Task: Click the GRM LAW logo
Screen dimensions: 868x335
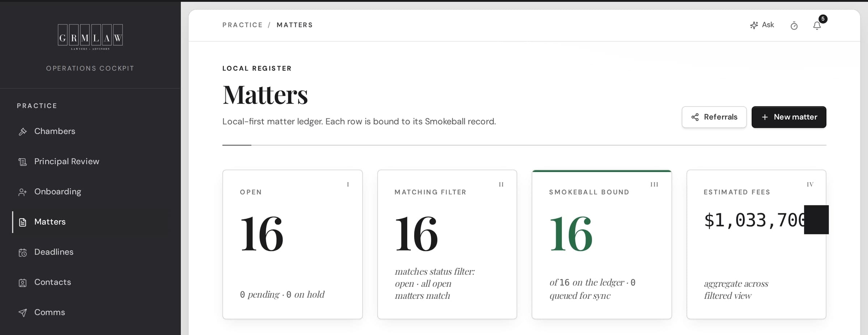Action: pyautogui.click(x=90, y=37)
